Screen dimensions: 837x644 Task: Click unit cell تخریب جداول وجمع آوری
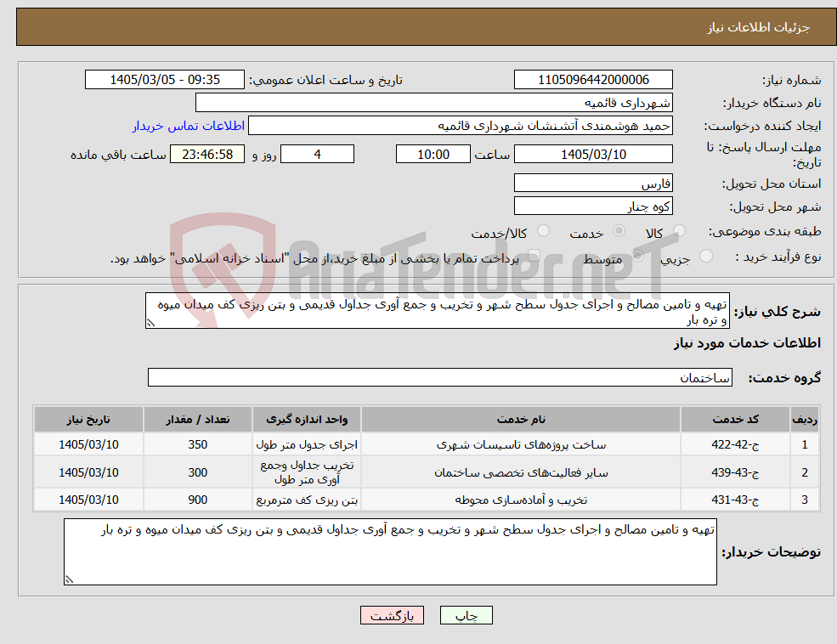coord(307,472)
